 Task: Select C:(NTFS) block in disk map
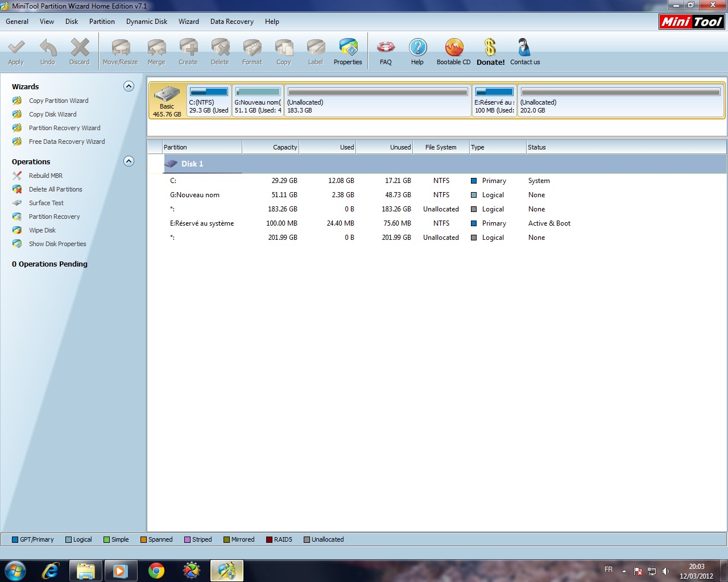pyautogui.click(x=209, y=101)
